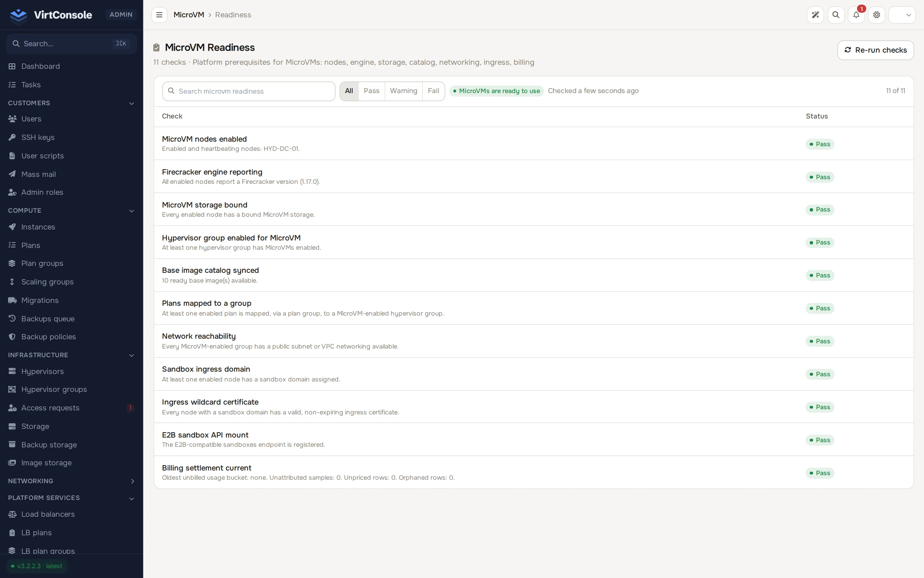The image size is (924, 578).
Task: Select Base image catalog synced row
Action: [x=534, y=275]
